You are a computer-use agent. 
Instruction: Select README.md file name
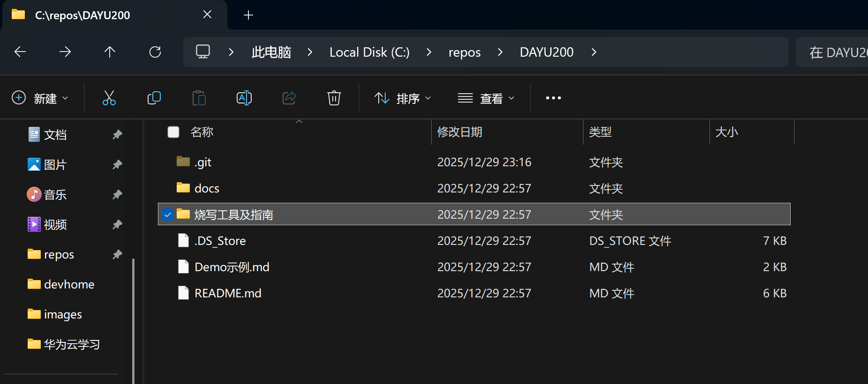(x=228, y=293)
